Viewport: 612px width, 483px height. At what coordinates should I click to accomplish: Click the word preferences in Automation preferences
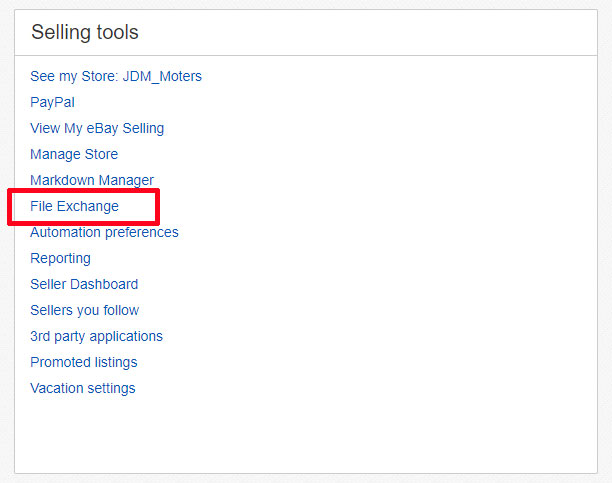pos(142,232)
